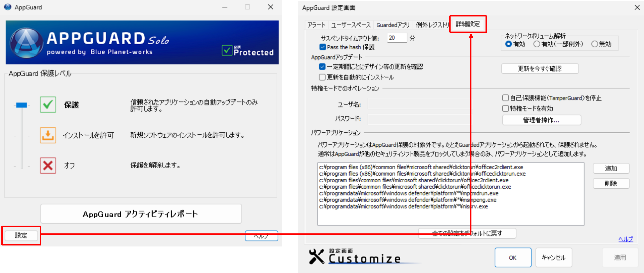This screenshot has height=273, width=644.
Task: Check 自己保護機能(TamperGuard)を停止 checkbox
Action: (505, 98)
